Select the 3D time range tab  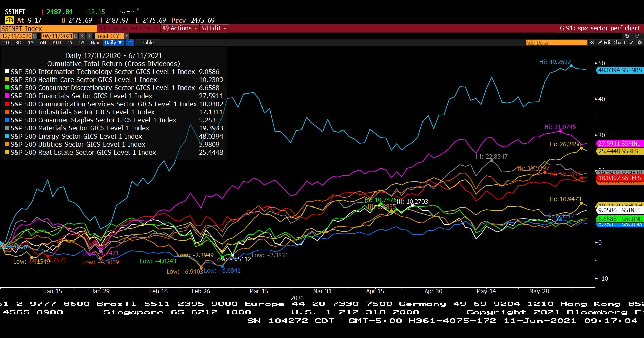pos(18,43)
